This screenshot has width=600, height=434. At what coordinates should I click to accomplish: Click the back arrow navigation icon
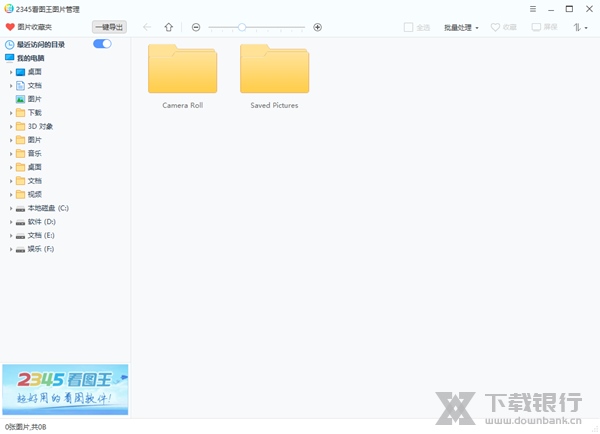coord(148,27)
